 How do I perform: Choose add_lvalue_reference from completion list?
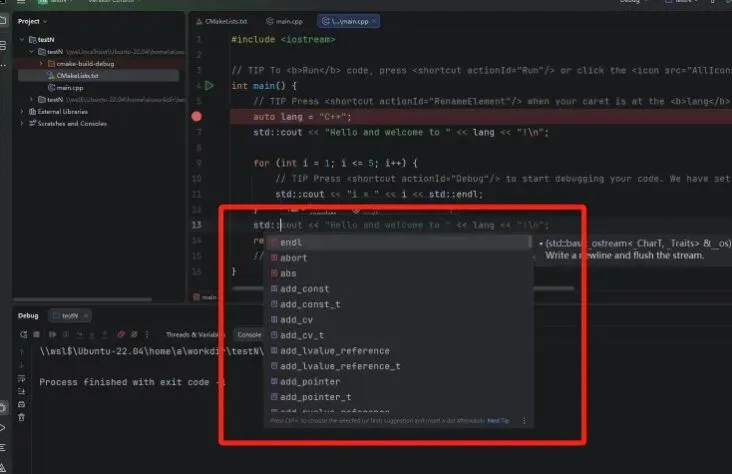[x=400, y=350]
